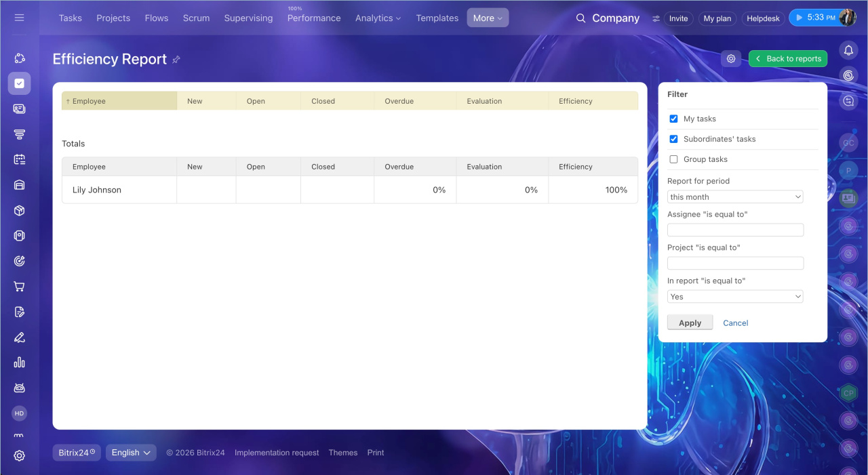
Task: Go to Projects tab
Action: click(113, 18)
